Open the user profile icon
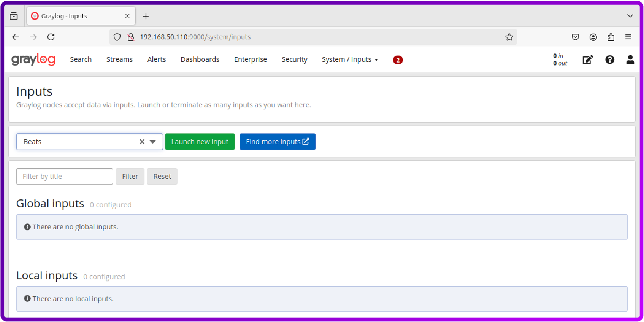 point(630,60)
